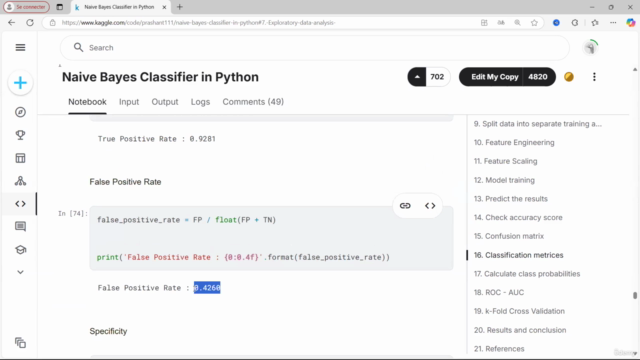Jump to 11. Feature Scaling
This screenshot has height=360, width=640.
pyautogui.click(x=505, y=161)
